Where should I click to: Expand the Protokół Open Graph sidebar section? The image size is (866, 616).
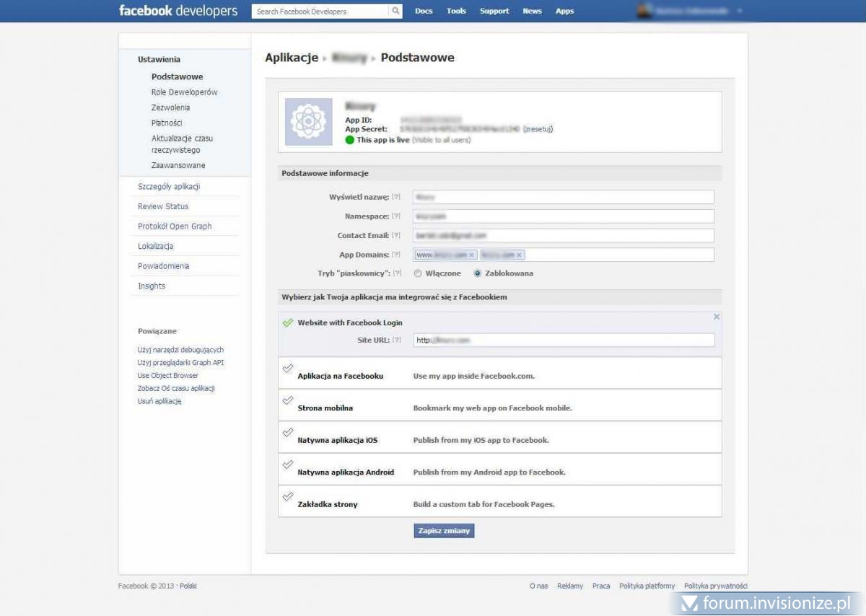click(175, 226)
